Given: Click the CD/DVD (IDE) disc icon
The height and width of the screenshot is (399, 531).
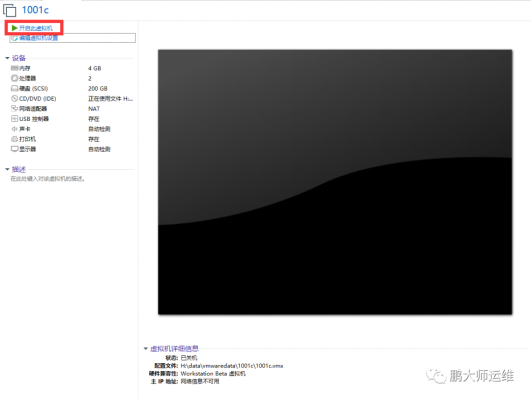Looking at the screenshot, I should pyautogui.click(x=15, y=99).
